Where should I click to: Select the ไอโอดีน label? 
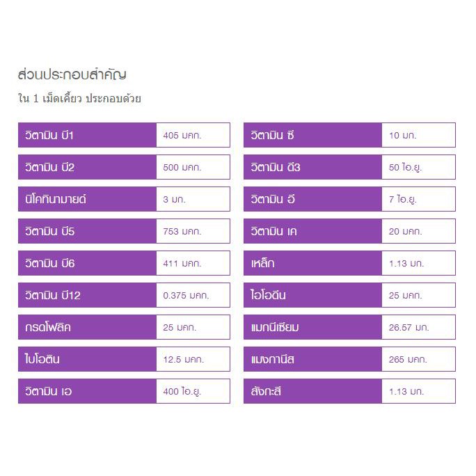tap(312, 295)
